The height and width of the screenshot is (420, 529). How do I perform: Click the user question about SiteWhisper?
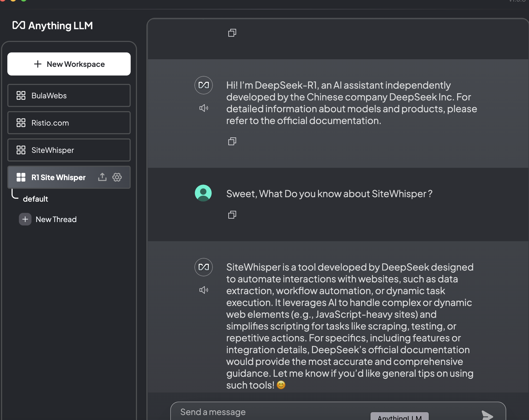(x=329, y=194)
